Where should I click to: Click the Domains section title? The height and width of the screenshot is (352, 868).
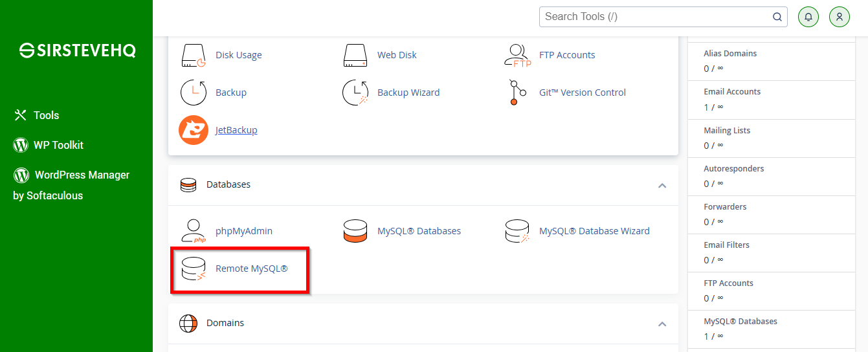[x=225, y=323]
